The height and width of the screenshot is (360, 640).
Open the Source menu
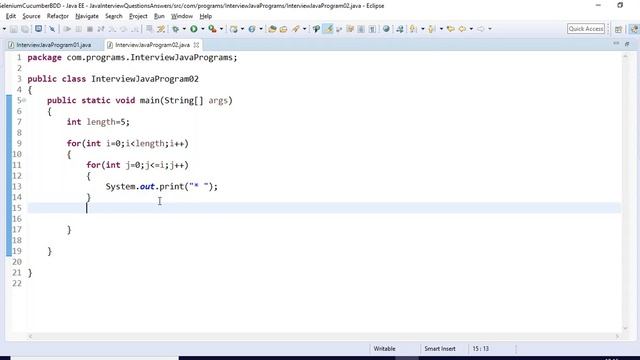[x=31, y=16]
